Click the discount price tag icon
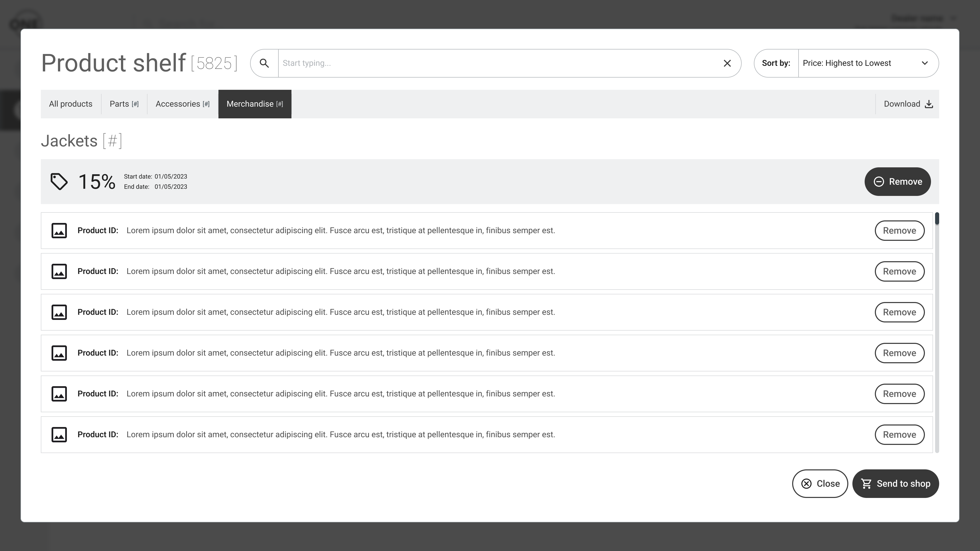The width and height of the screenshot is (980, 551). 59,181
